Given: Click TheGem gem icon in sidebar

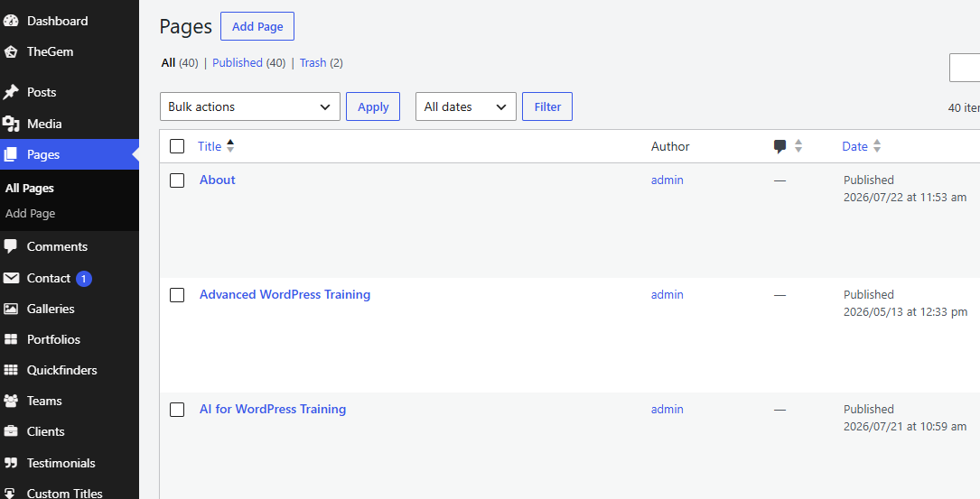Looking at the screenshot, I should coord(11,51).
